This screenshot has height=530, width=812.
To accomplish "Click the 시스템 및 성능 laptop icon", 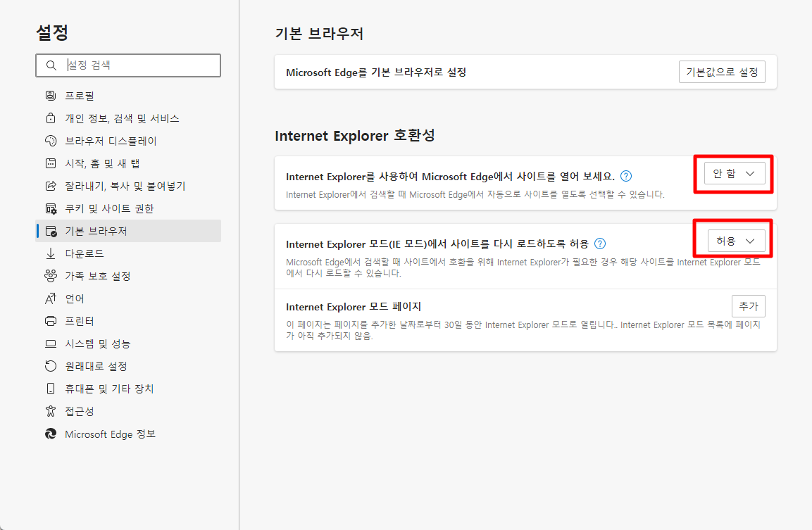I will (x=51, y=343).
